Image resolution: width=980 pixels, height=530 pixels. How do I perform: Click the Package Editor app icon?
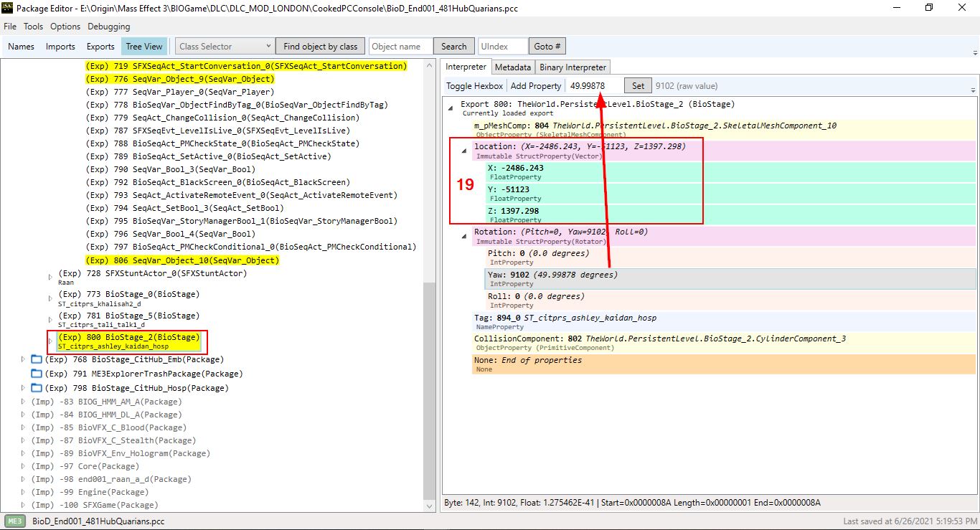click(8, 8)
